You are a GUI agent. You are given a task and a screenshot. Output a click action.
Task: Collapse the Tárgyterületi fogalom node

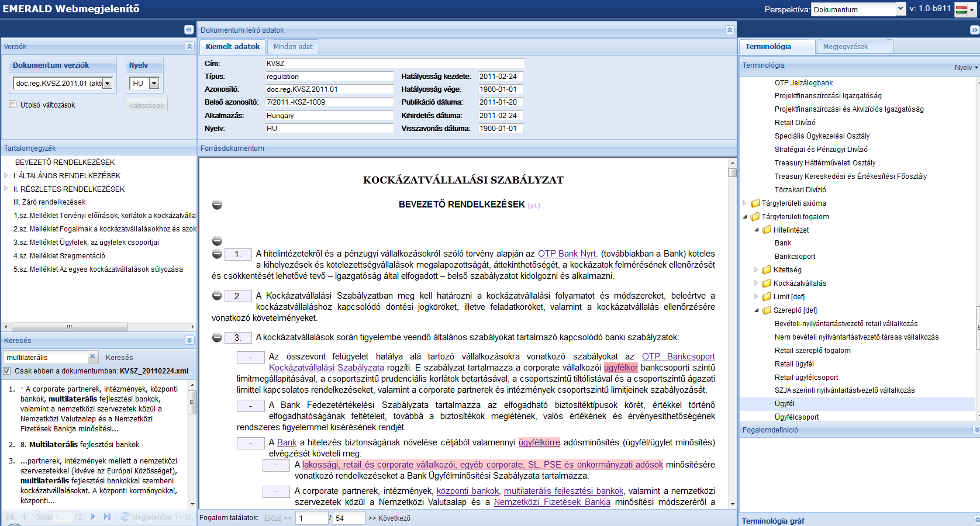pos(745,217)
